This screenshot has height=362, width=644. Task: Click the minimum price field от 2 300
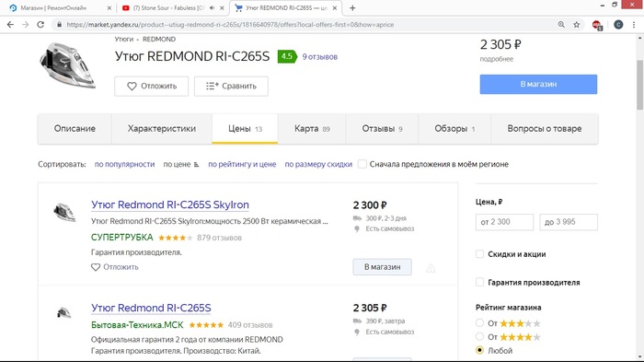504,222
